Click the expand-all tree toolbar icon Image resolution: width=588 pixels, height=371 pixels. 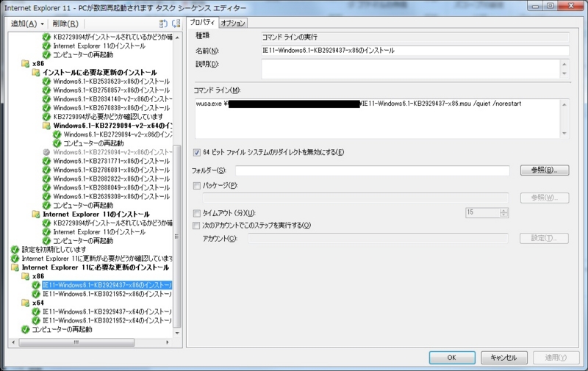click(x=163, y=24)
